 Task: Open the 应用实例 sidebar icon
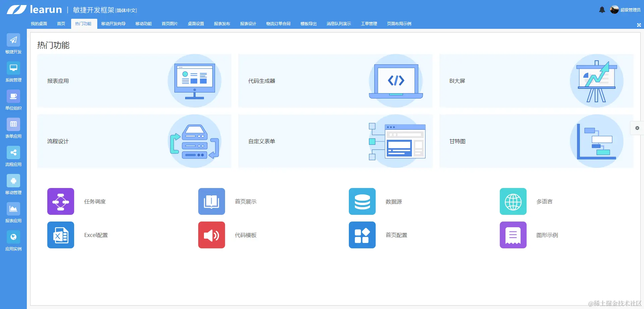click(x=13, y=237)
